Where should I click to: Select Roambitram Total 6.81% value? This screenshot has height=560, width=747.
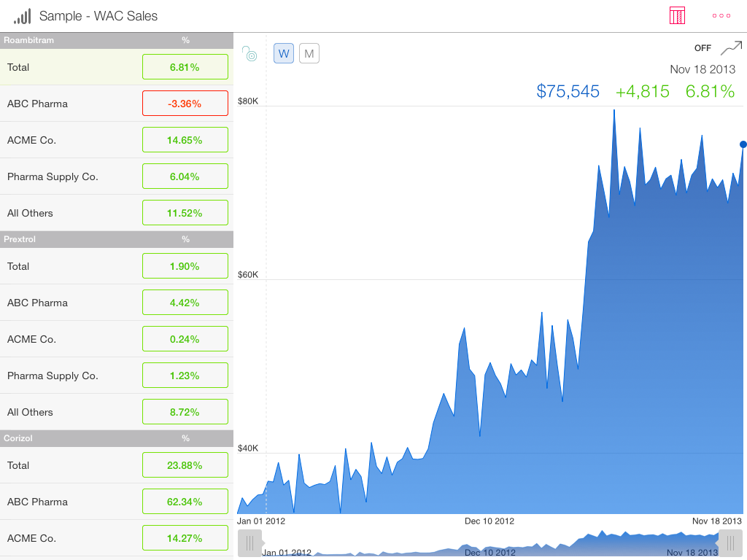click(185, 67)
